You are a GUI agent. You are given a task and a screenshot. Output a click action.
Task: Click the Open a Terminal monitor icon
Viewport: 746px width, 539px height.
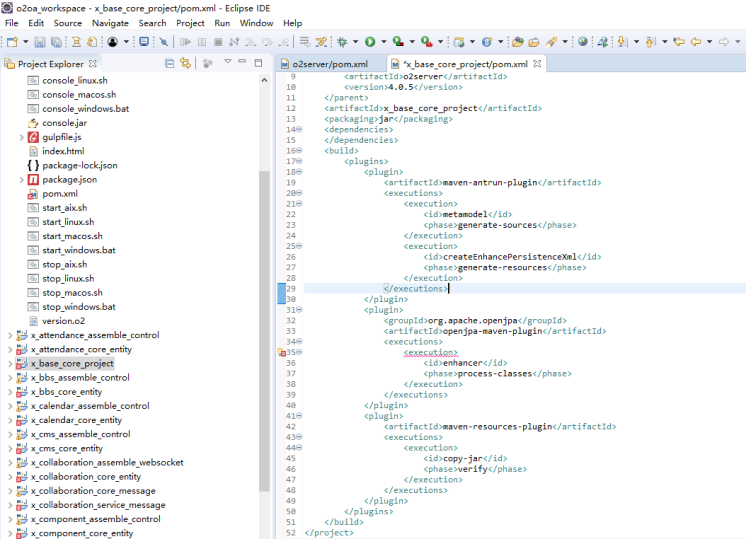click(144, 42)
